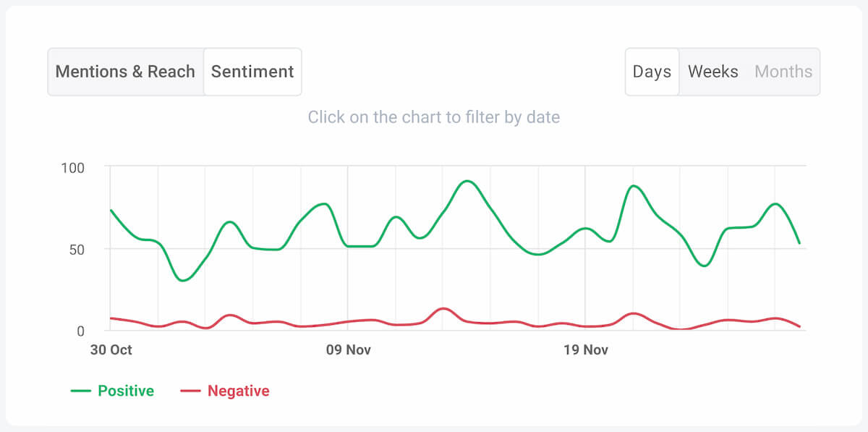Click the green Positive legend line icon
The width and height of the screenshot is (868, 432).
pyautogui.click(x=82, y=391)
